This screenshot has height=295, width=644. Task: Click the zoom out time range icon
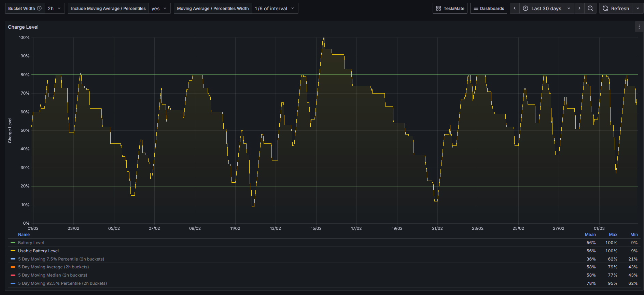[590, 8]
